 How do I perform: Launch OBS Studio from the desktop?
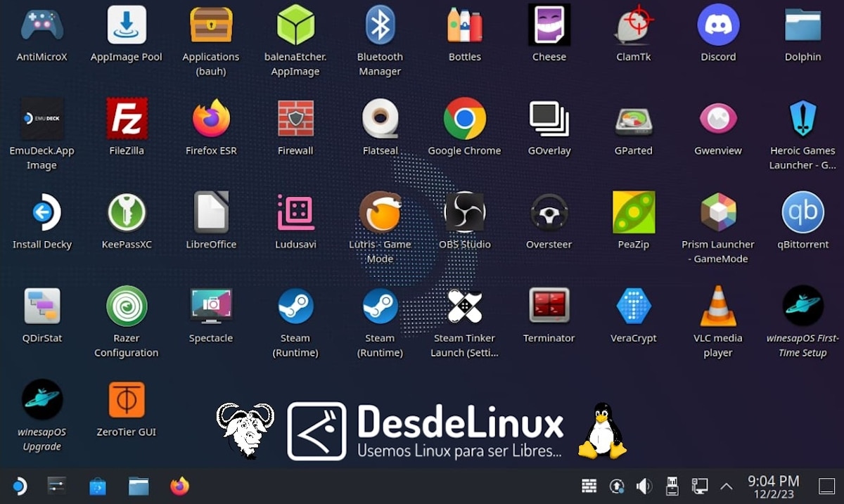[464, 212]
